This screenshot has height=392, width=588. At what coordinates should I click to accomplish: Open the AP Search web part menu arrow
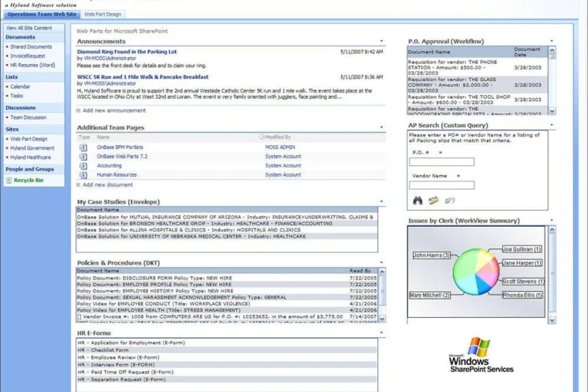(552, 125)
